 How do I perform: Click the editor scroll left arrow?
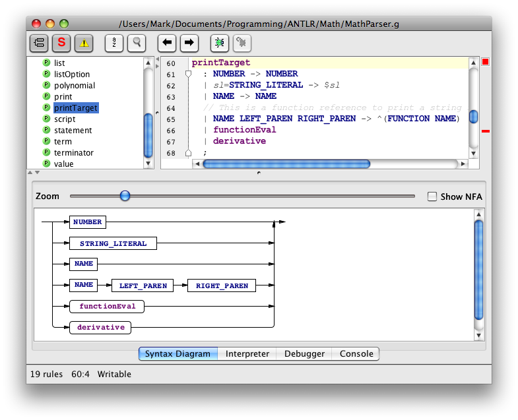click(x=197, y=164)
